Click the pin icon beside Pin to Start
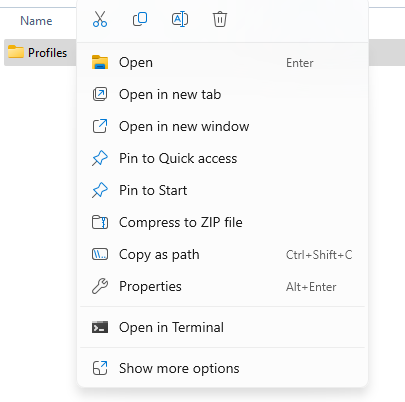 pos(100,190)
